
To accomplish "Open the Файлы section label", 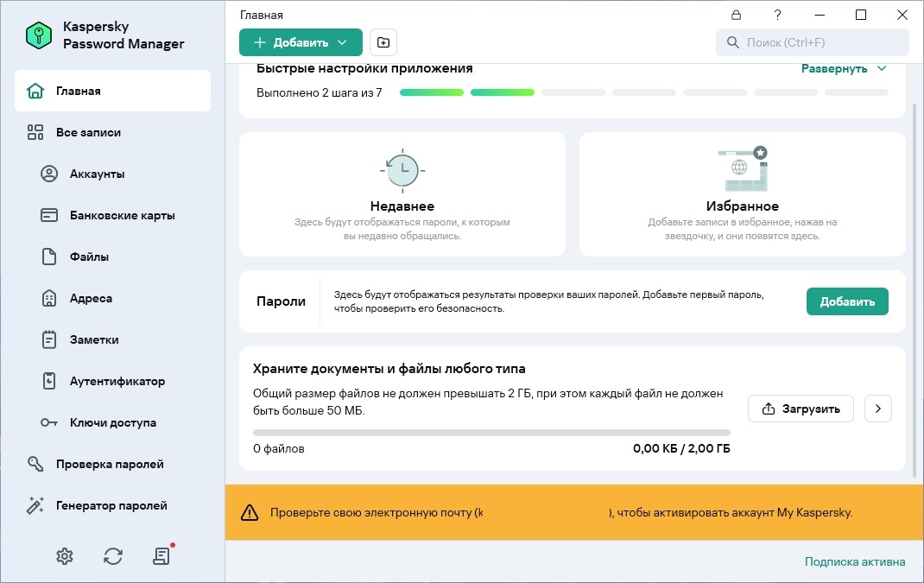I will [x=89, y=257].
